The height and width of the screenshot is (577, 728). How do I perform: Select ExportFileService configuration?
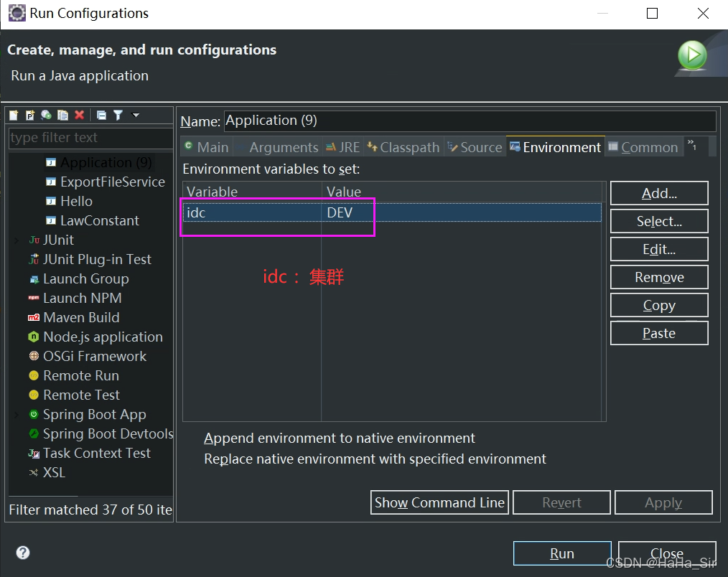(112, 182)
